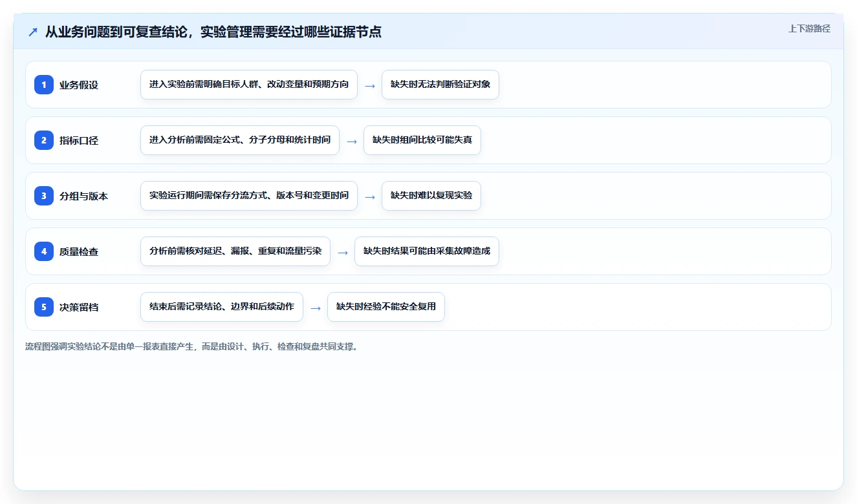Image resolution: width=857 pixels, height=504 pixels.
Task: Select step badge number 4
Action: [x=44, y=251]
